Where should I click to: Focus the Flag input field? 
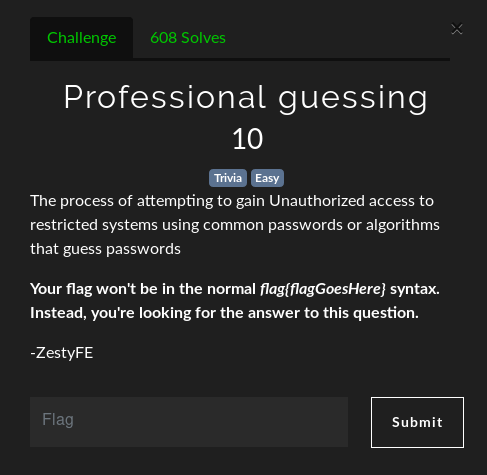(189, 422)
